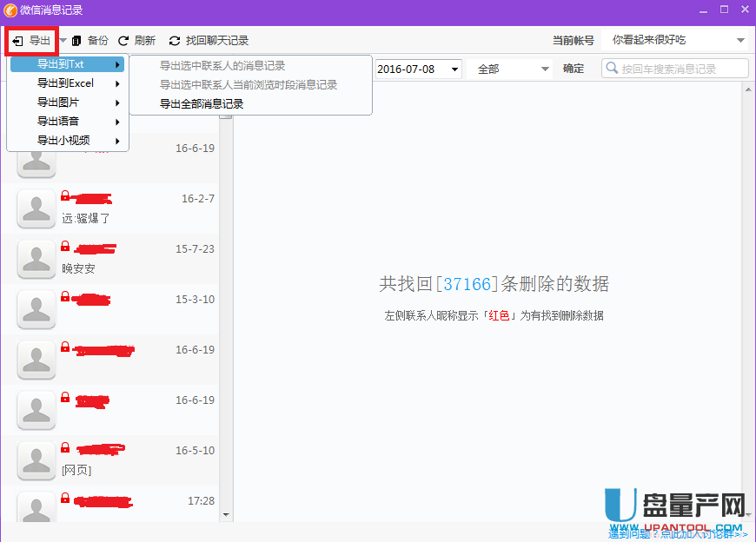Click the magnifier icon in search box
Image resolution: width=756 pixels, height=542 pixels.
coord(612,69)
